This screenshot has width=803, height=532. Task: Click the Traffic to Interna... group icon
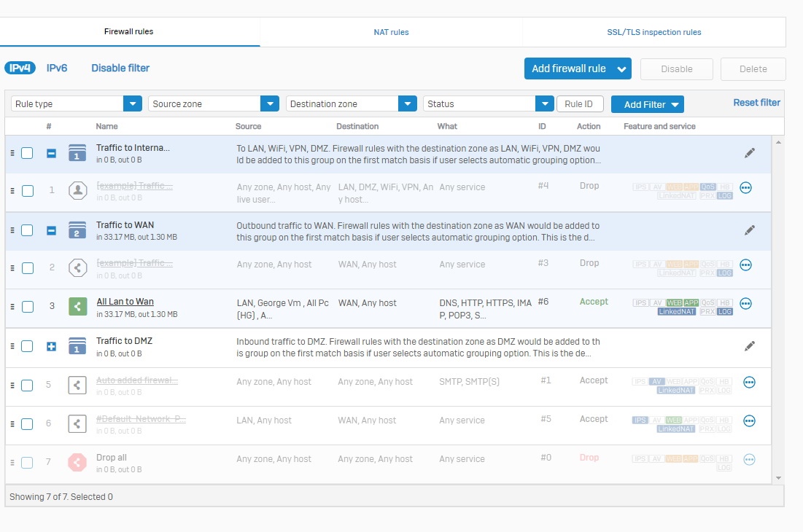point(77,153)
